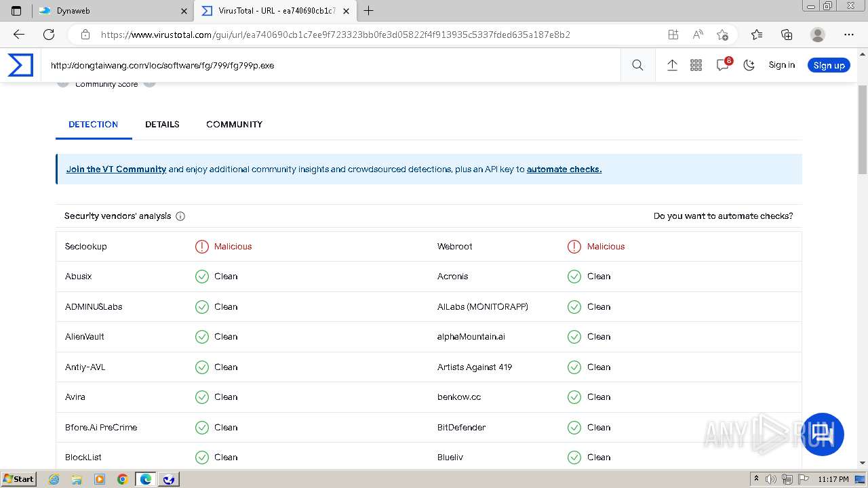Click Do you want to automate checks?

coord(723,216)
